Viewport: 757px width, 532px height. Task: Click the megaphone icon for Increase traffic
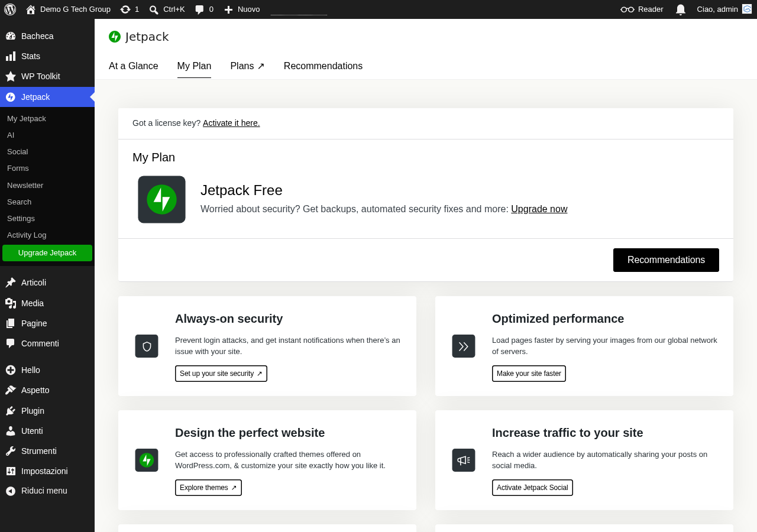[464, 460]
